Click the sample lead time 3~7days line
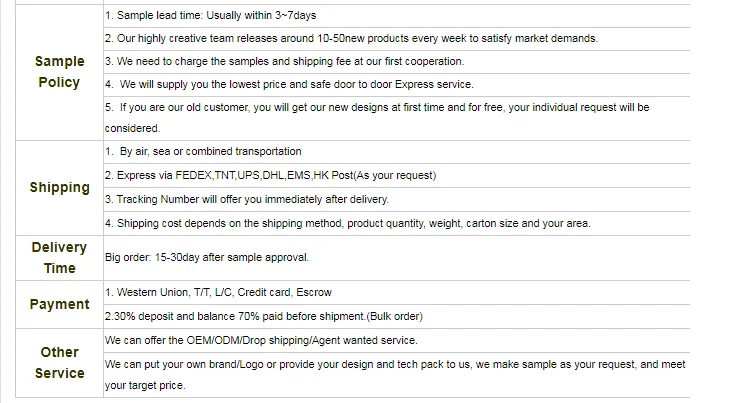Image resolution: width=731 pixels, height=403 pixels. pyautogui.click(x=210, y=15)
